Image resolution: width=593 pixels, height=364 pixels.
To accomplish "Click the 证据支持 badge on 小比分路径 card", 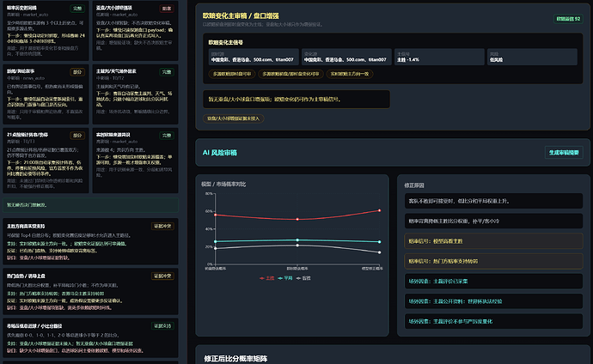I will pos(162,326).
